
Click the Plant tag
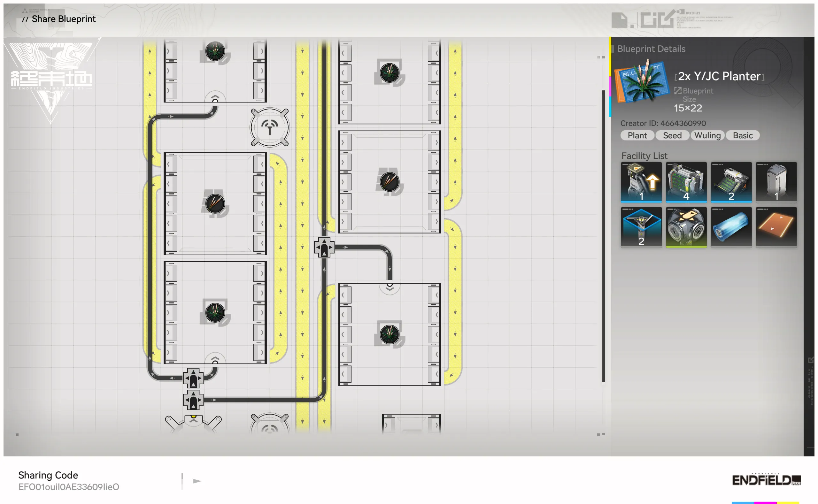637,135
